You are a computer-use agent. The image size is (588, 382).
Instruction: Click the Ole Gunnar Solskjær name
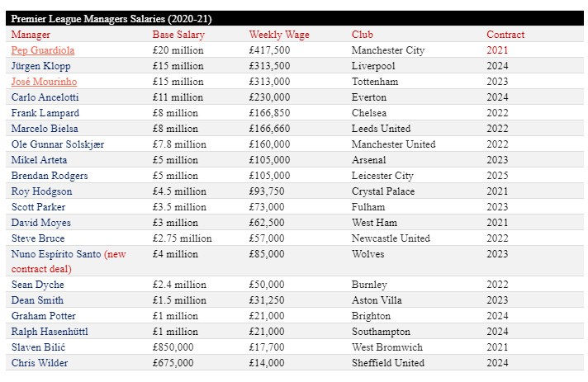pos(58,144)
